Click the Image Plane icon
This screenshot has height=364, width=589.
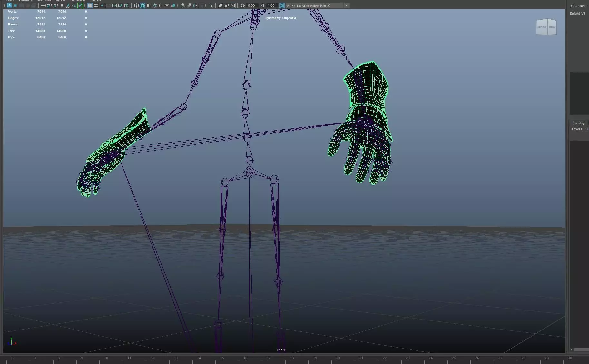[68, 5]
